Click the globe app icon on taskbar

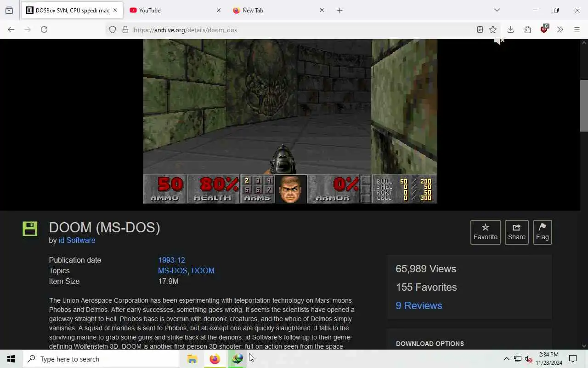[237, 359]
